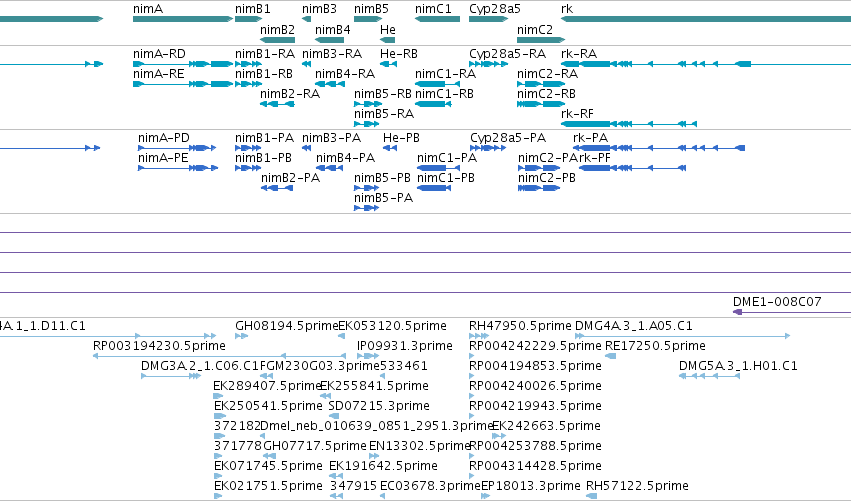Select the rk-RA transcript
This screenshot has width=851, height=501.
pos(706,64)
